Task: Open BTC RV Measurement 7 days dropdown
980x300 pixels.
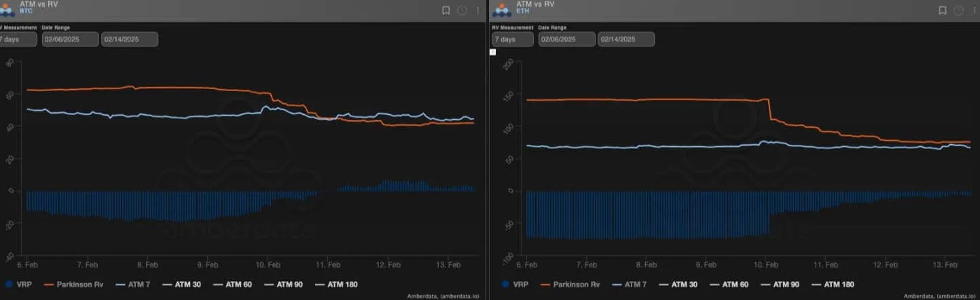Action: coord(19,39)
